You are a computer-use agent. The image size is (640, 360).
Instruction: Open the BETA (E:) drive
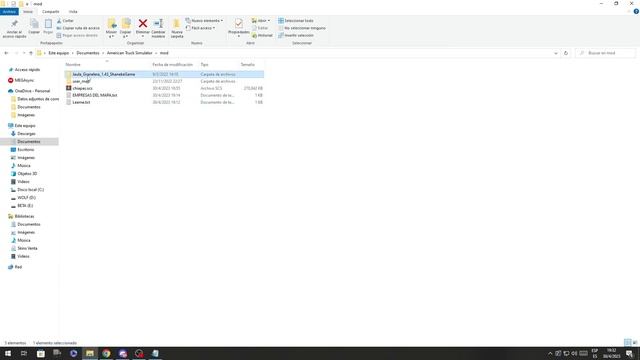point(25,206)
